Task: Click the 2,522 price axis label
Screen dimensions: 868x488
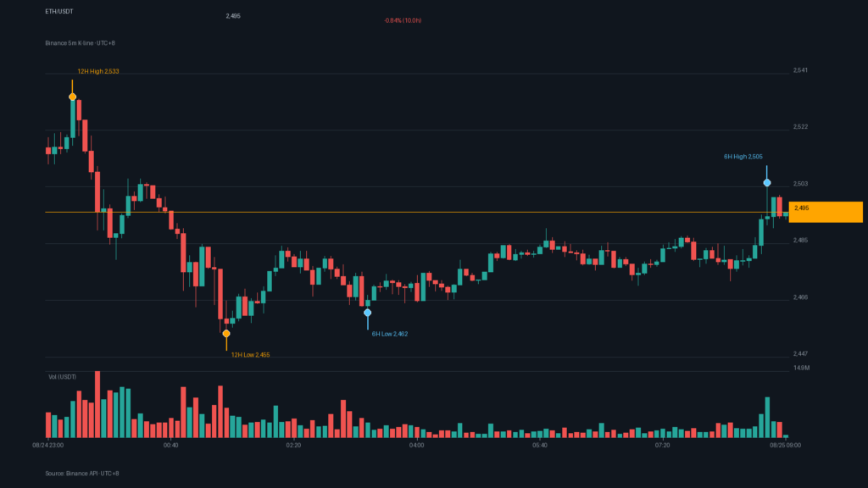Action: 800,127
